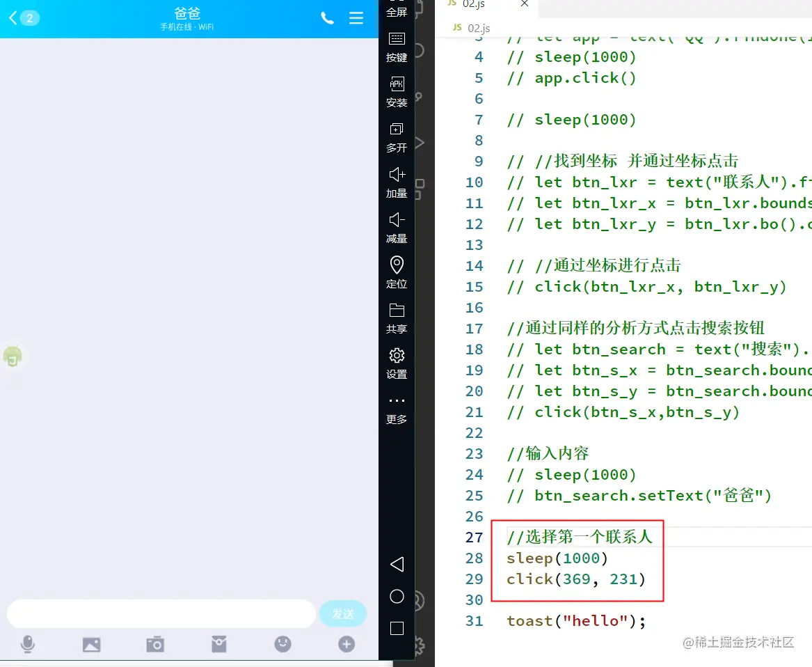
Task: Click the comment //输入内容 on line 23
Action: 548,453
